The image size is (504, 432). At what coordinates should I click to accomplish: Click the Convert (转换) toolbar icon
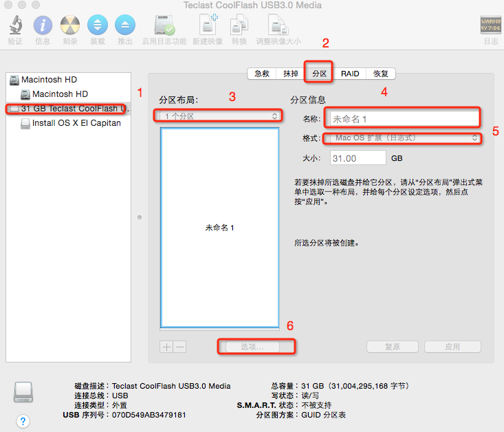pos(239,25)
